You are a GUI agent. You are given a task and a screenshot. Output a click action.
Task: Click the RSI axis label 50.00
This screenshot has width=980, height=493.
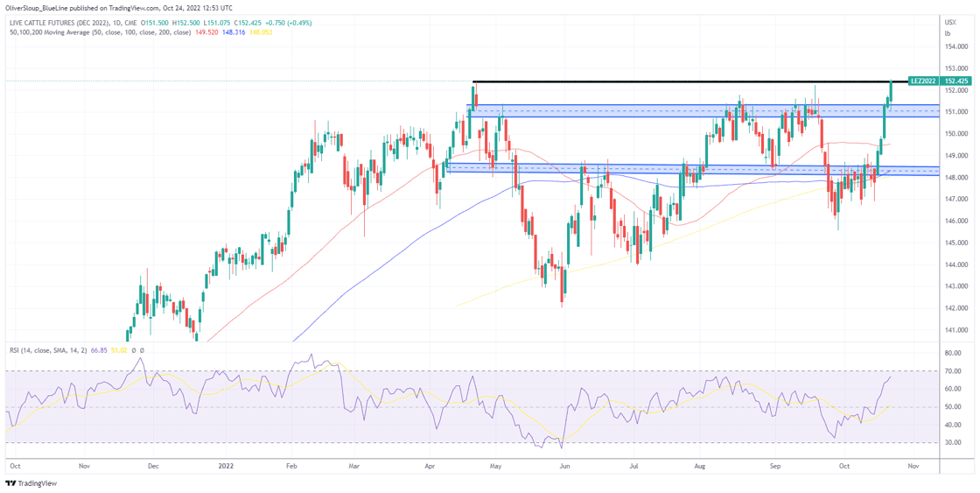coord(953,407)
